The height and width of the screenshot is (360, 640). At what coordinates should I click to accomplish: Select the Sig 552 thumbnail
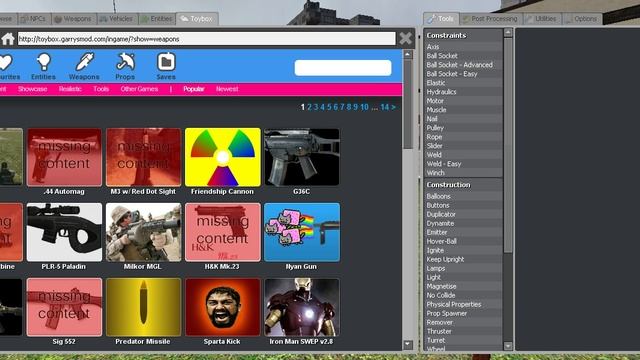coord(64,307)
